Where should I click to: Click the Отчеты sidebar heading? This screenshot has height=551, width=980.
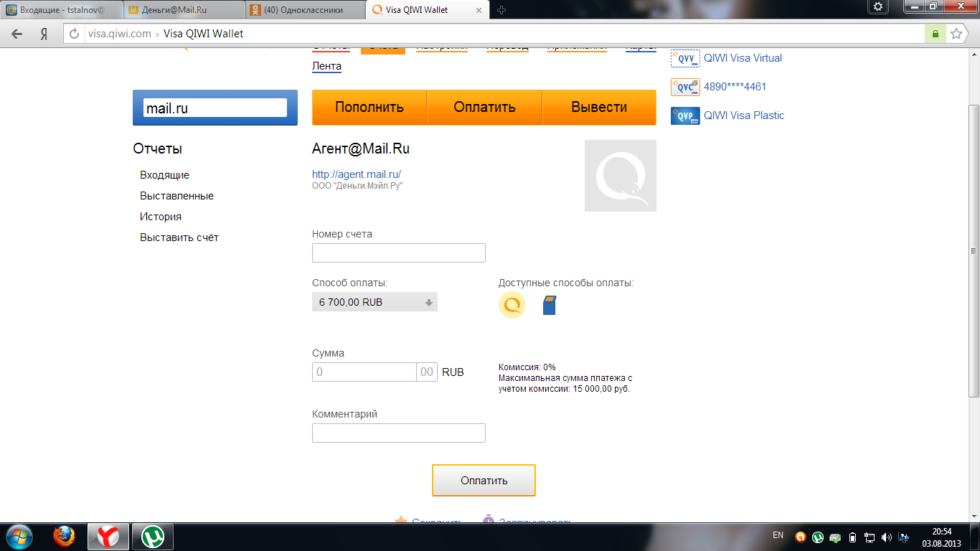[158, 149]
